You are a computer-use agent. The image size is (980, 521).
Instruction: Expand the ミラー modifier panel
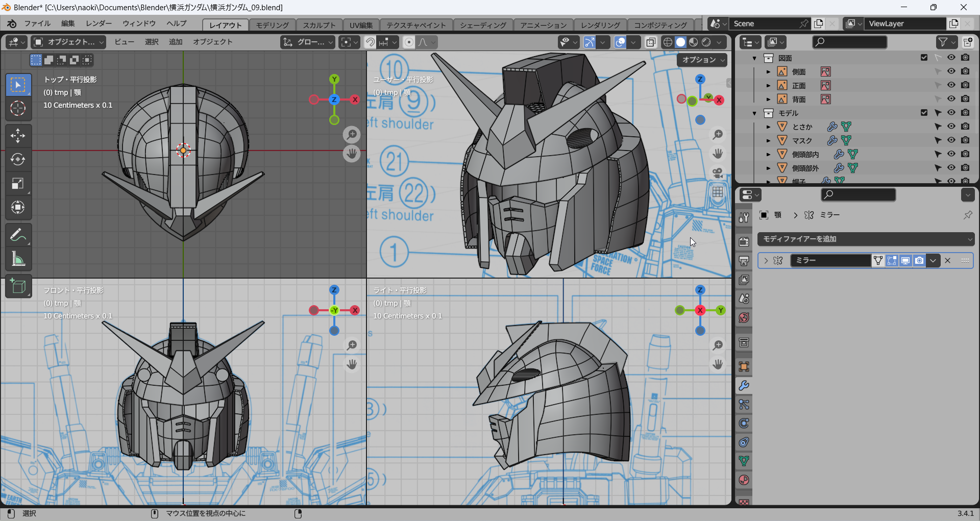(x=766, y=261)
